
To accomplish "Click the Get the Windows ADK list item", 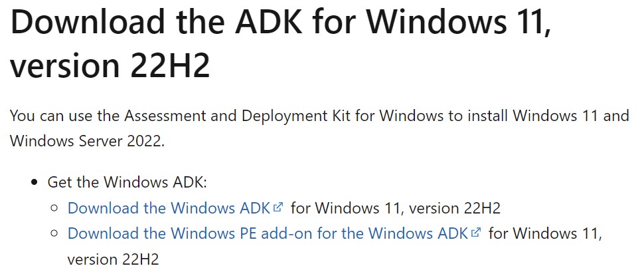I will point(127,182).
